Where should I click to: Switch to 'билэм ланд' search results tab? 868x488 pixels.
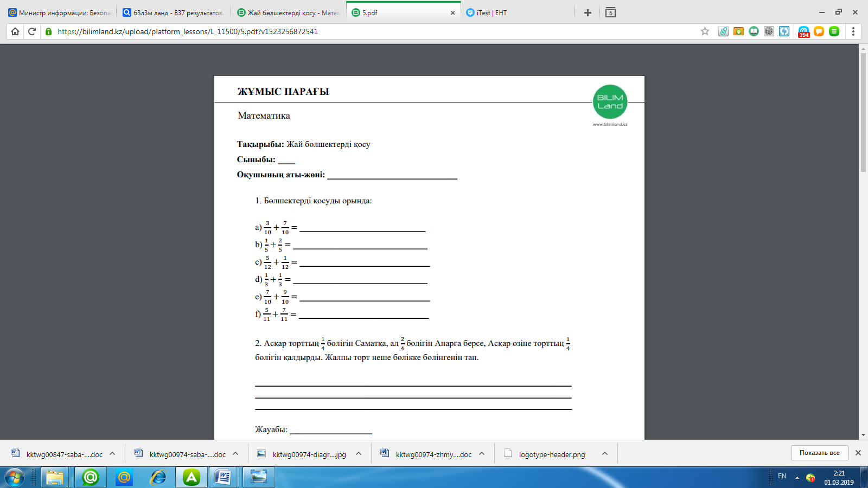coord(174,12)
